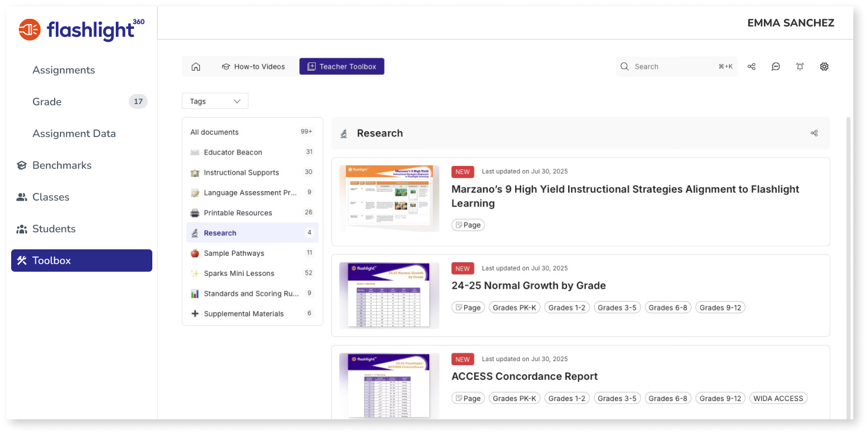This screenshot has width=868, height=434.
Task: Click the Instructional Supports icon
Action: (x=195, y=172)
